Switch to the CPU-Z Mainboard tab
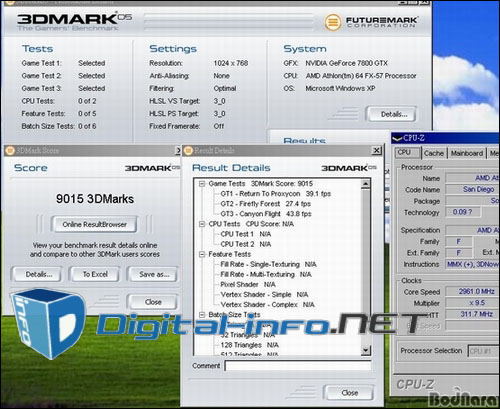 [467, 153]
